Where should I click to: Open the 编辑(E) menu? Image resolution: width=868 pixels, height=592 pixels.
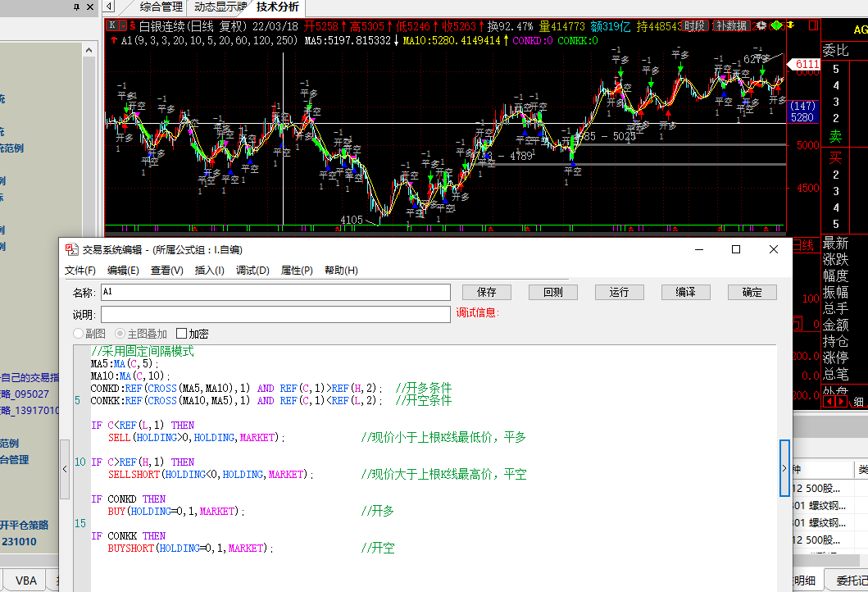coord(123,271)
